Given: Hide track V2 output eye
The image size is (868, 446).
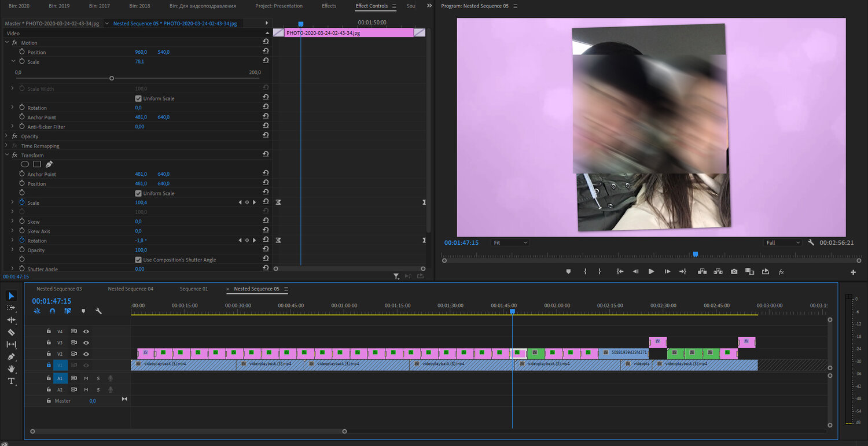Looking at the screenshot, I should 86,353.
